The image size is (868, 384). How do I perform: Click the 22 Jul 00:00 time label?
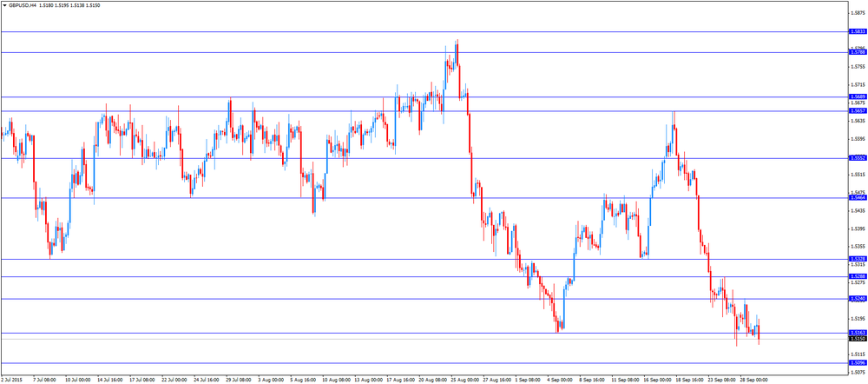click(x=175, y=381)
